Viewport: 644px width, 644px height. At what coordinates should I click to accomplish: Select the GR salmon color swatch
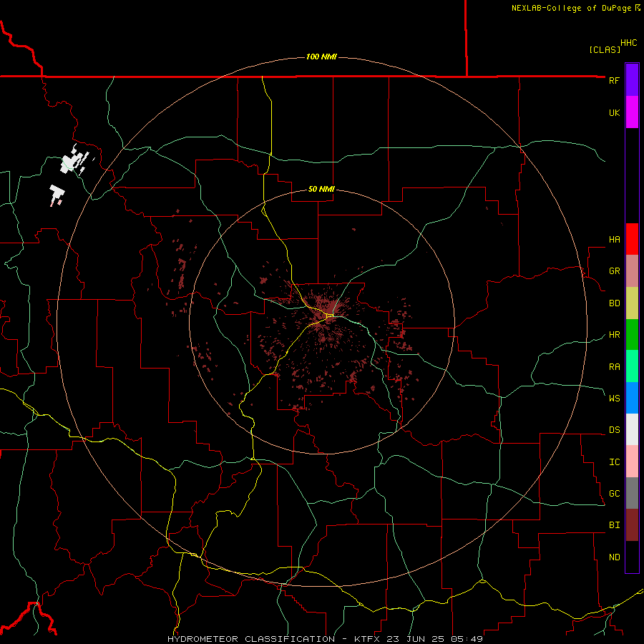pyautogui.click(x=632, y=271)
